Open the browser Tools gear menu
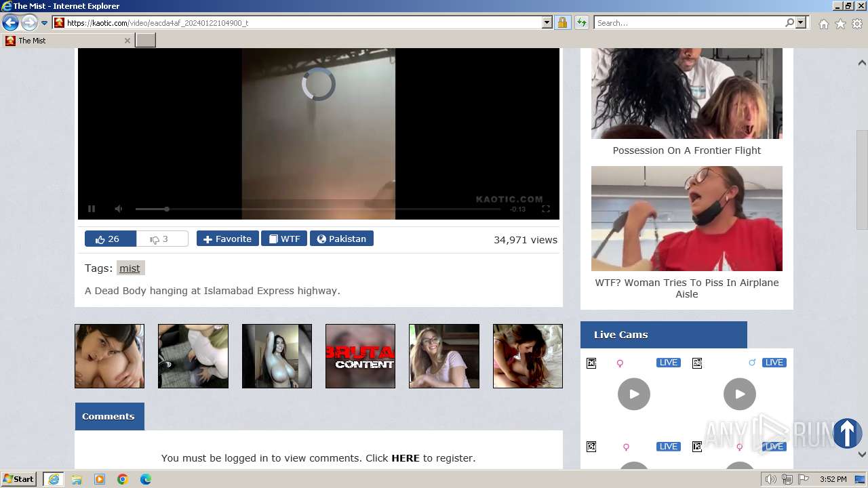Screen dimensions: 868x488 856,24
